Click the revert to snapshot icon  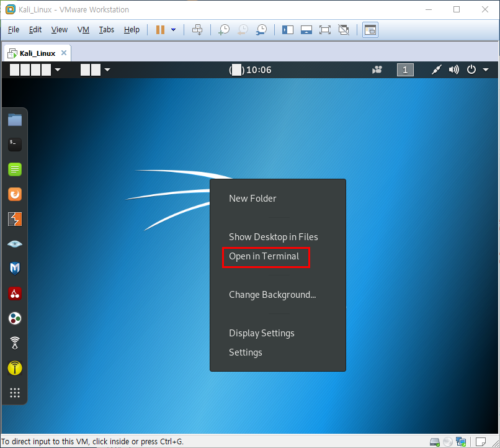coord(243,30)
